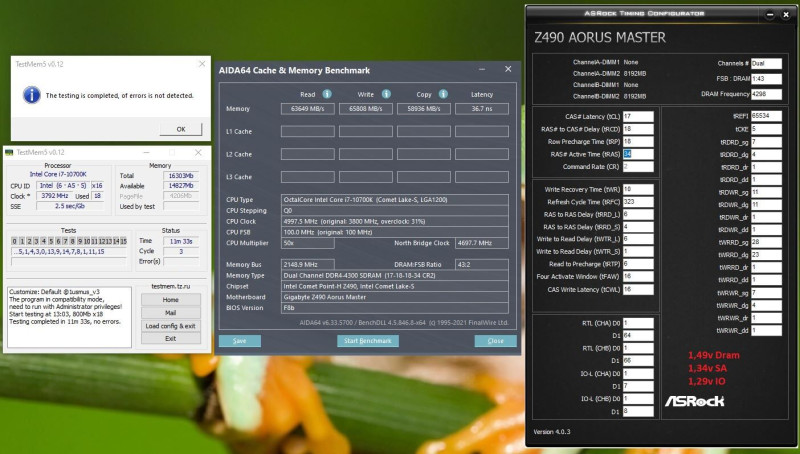Click the Memory Write result 65808 MB/s
800x454 pixels.
click(366, 109)
